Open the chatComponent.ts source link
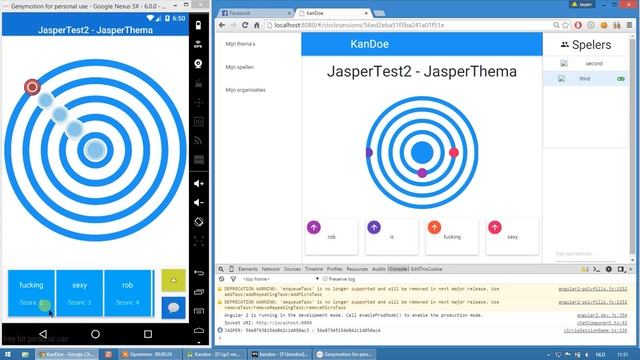The image size is (640, 360). (x=602, y=323)
